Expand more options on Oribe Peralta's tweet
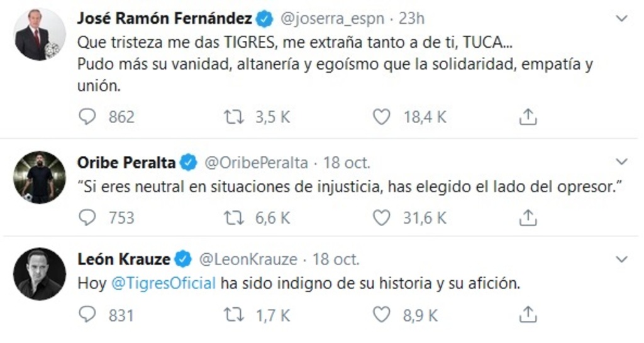Image resolution: width=644 pixels, height=343 pixels. click(621, 161)
